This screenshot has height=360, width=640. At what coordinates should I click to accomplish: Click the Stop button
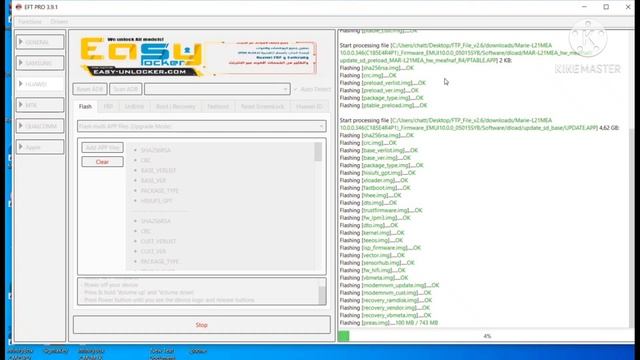click(202, 325)
